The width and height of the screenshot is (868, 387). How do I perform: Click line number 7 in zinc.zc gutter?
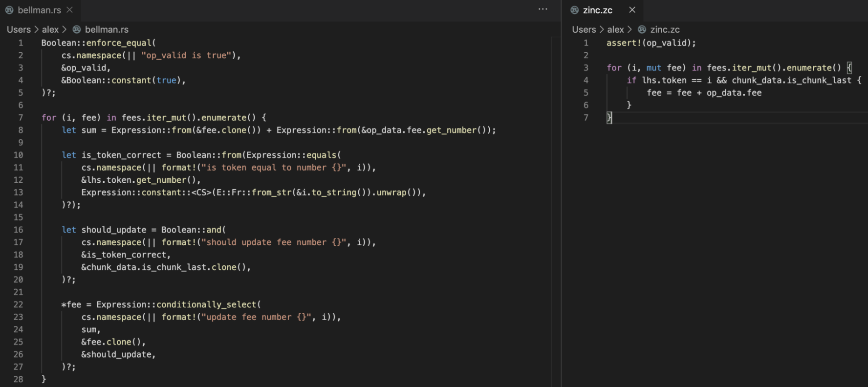pos(586,118)
